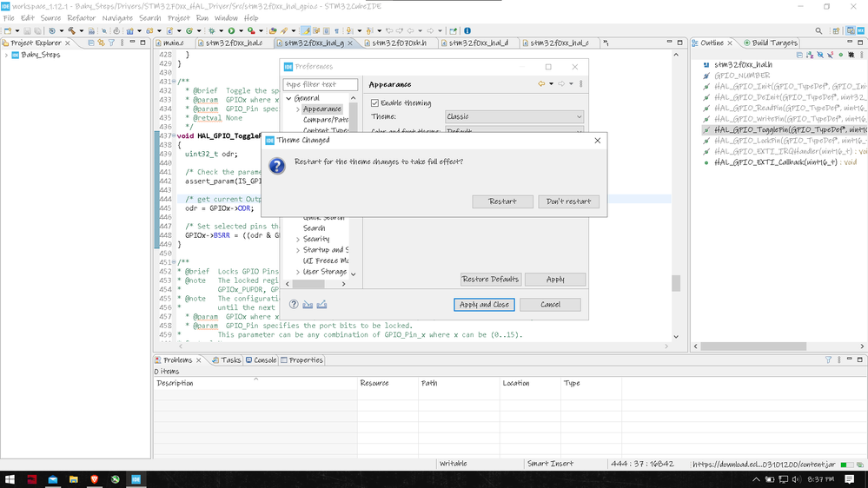Expand the Security preferences node
Viewport: 868px width, 488px height.
tap(298, 239)
